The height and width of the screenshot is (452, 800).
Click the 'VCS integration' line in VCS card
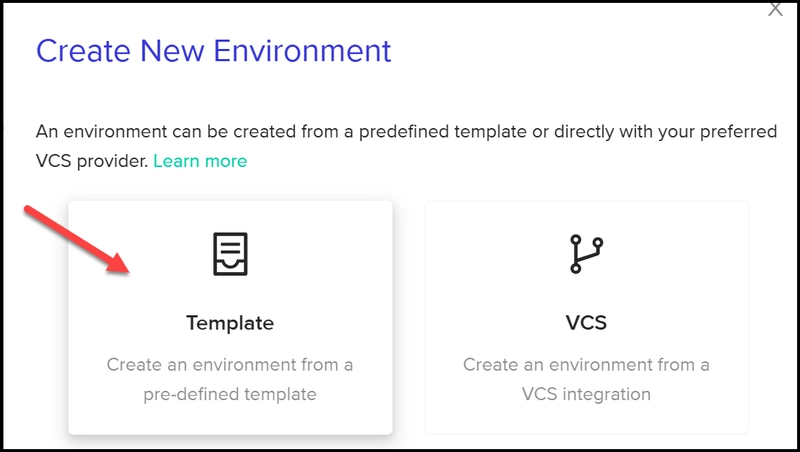[586, 394]
